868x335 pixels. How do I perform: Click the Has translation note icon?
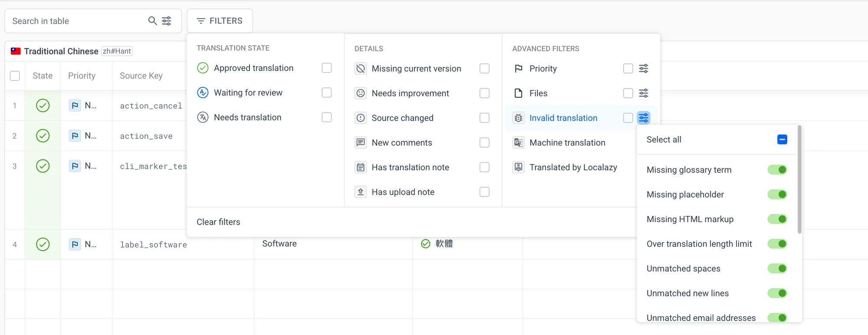pos(361,167)
